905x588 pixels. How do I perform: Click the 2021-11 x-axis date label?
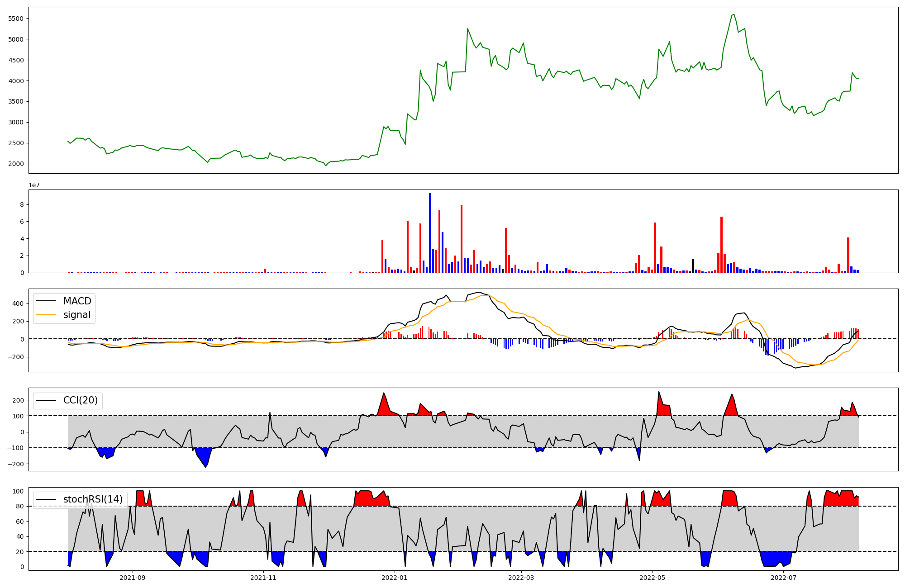(263, 578)
